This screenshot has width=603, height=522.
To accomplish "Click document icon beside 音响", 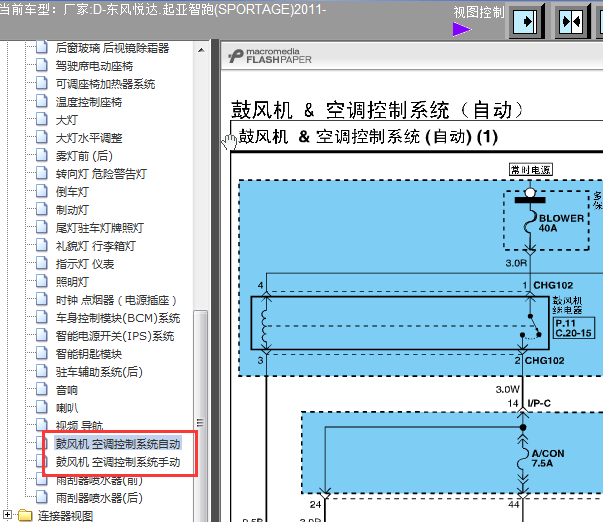I will click(x=42, y=389).
